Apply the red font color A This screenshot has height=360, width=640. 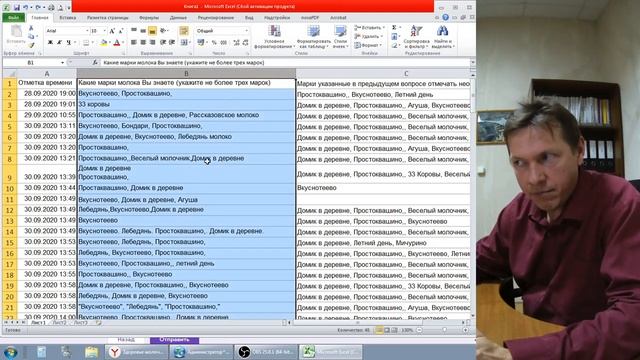pos(117,42)
